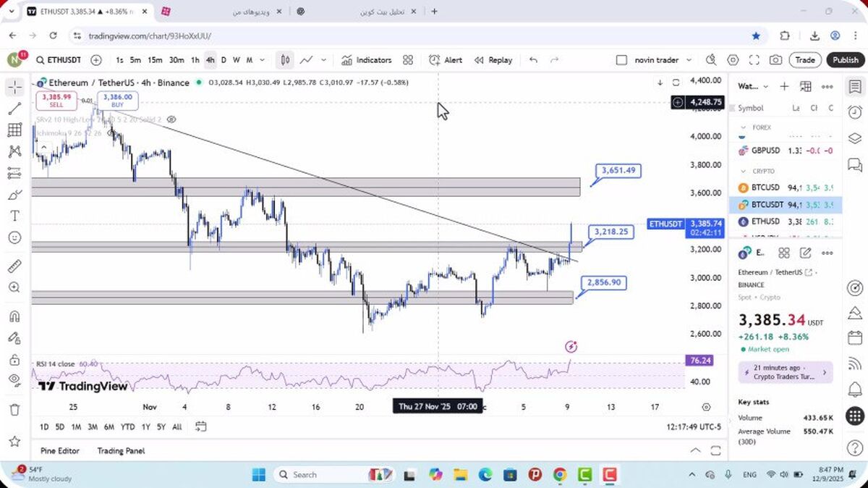Select the crosshair cursor tool

14,88
